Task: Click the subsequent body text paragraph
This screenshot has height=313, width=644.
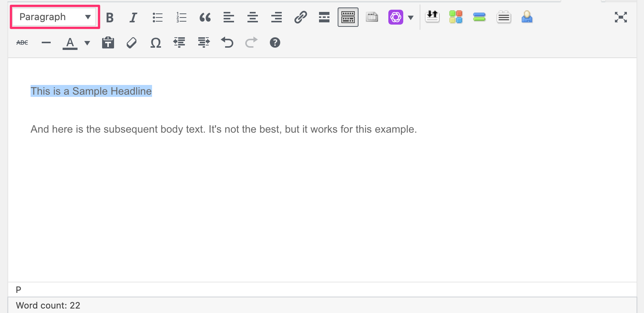Action: [x=224, y=129]
